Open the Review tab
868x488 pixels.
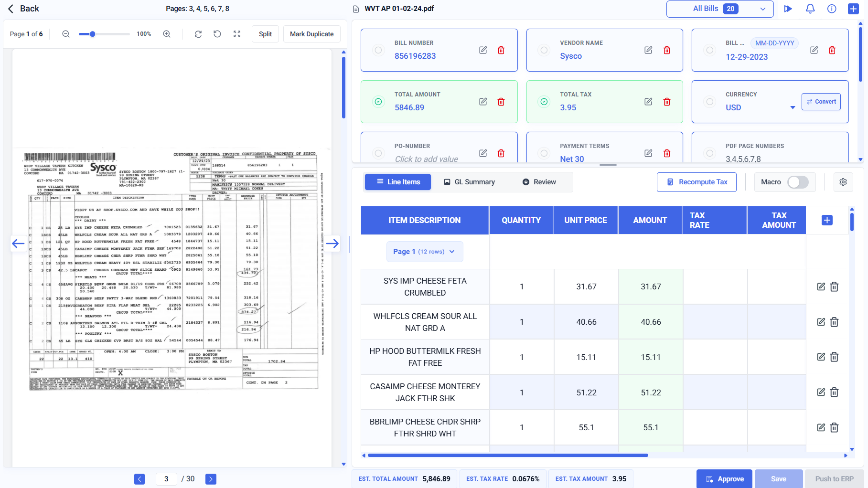pyautogui.click(x=539, y=182)
